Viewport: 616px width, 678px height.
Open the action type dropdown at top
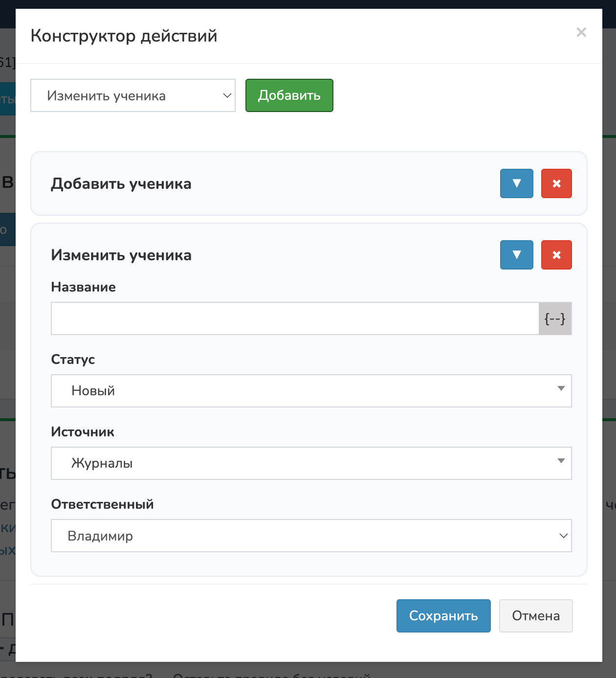(x=132, y=95)
